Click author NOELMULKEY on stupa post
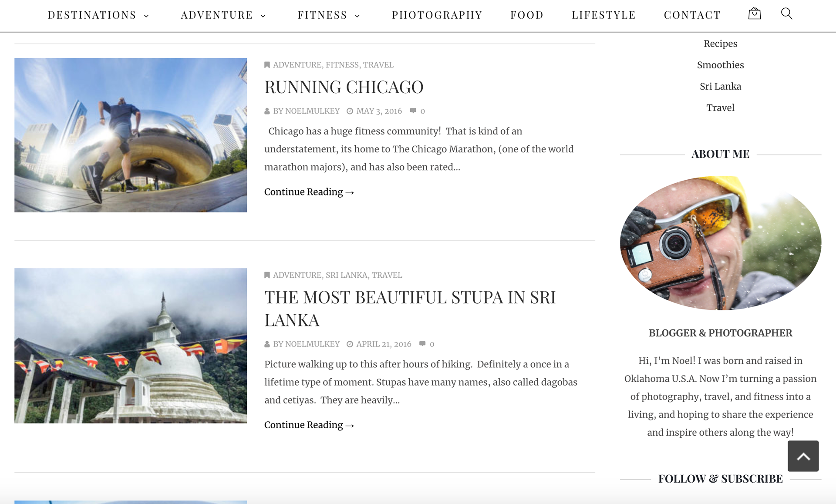Screen dimensions: 836x504 pos(312,344)
